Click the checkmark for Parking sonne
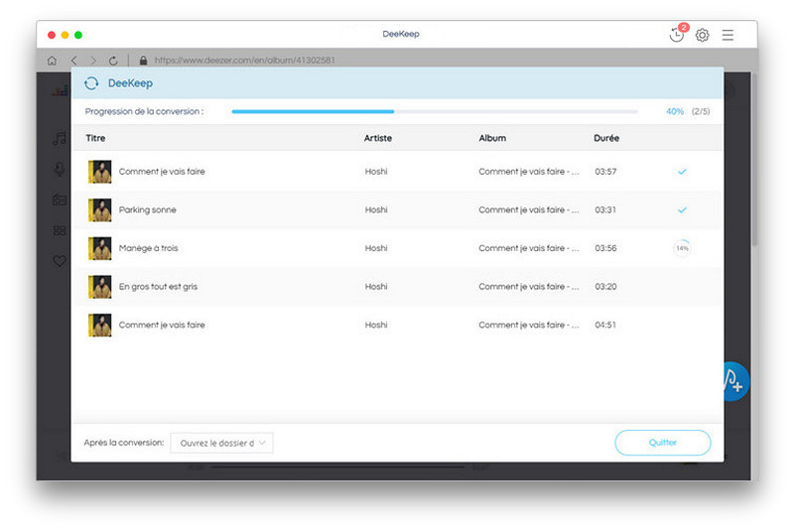This screenshot has width=794, height=532. tap(682, 209)
